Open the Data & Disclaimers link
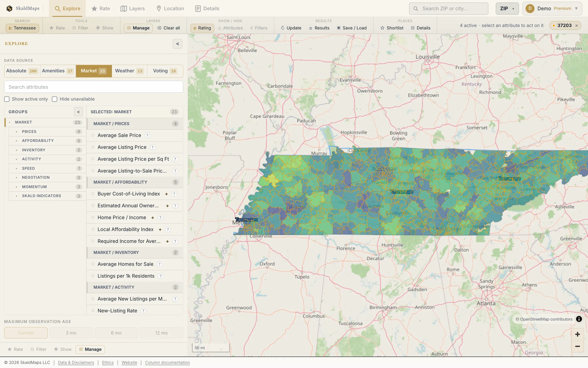Viewport: 588px width, 368px height. (76, 362)
